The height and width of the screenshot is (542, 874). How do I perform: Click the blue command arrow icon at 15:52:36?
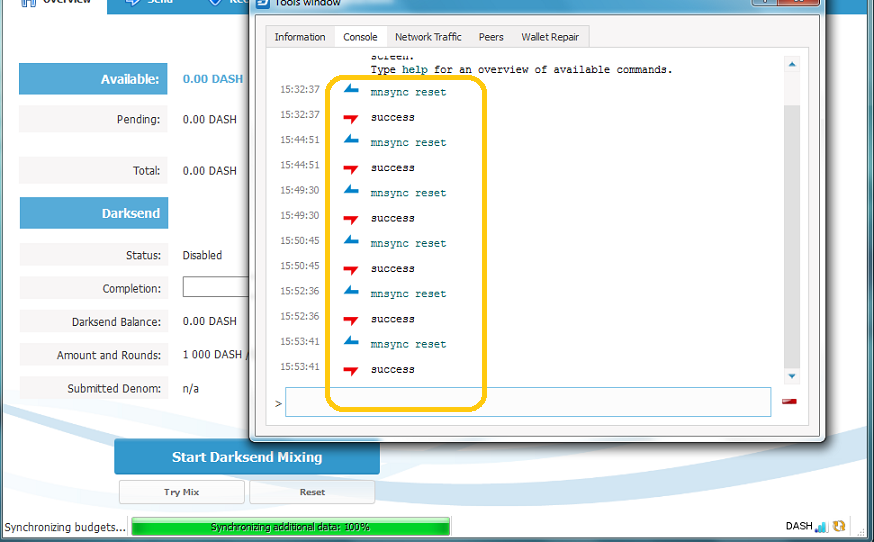click(351, 290)
